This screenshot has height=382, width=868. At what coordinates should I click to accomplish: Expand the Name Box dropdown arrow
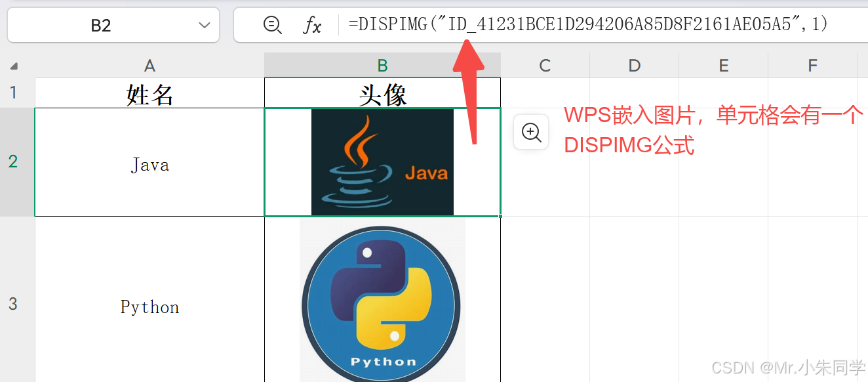(204, 26)
